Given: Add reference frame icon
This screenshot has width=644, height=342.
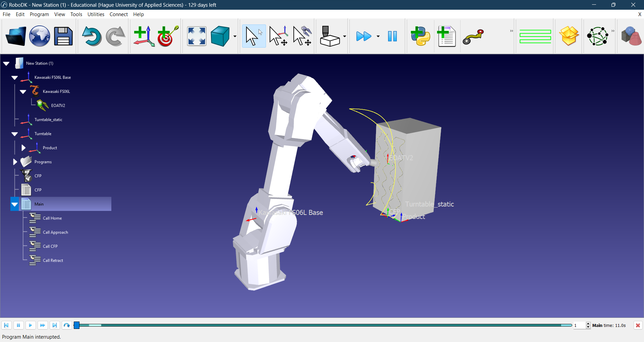Looking at the screenshot, I should 144,36.
